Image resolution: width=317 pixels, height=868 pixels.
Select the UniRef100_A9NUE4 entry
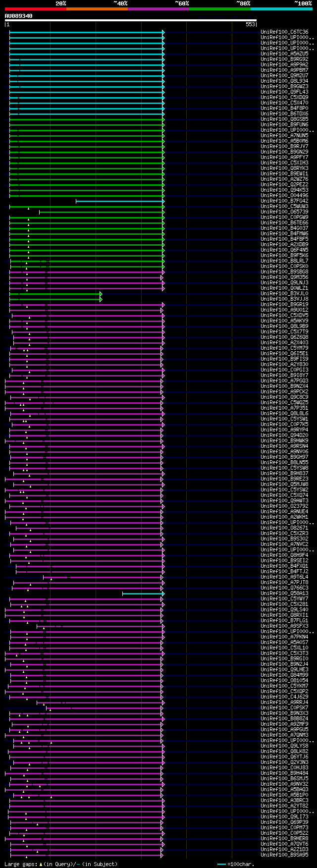pos(284,512)
